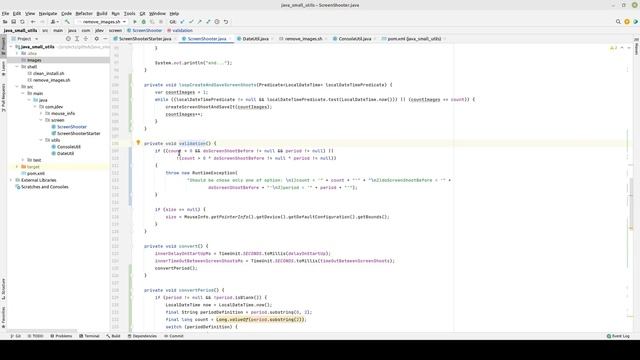Click the Run with Coverage icon
The height and width of the screenshot is (360, 640).
[x=152, y=22]
